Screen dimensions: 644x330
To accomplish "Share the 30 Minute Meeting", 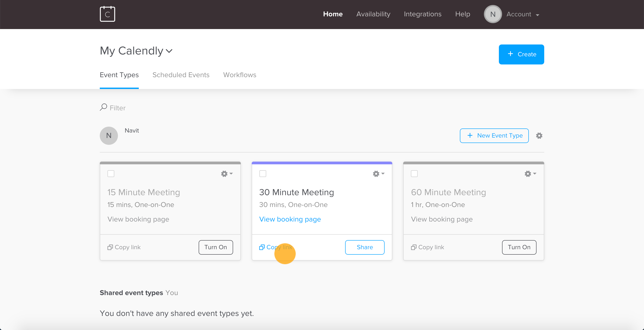I will (x=365, y=247).
